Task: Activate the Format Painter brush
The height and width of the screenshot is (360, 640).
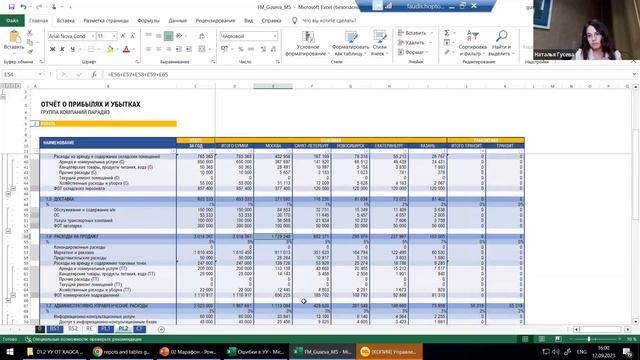Action: pyautogui.click(x=29, y=51)
